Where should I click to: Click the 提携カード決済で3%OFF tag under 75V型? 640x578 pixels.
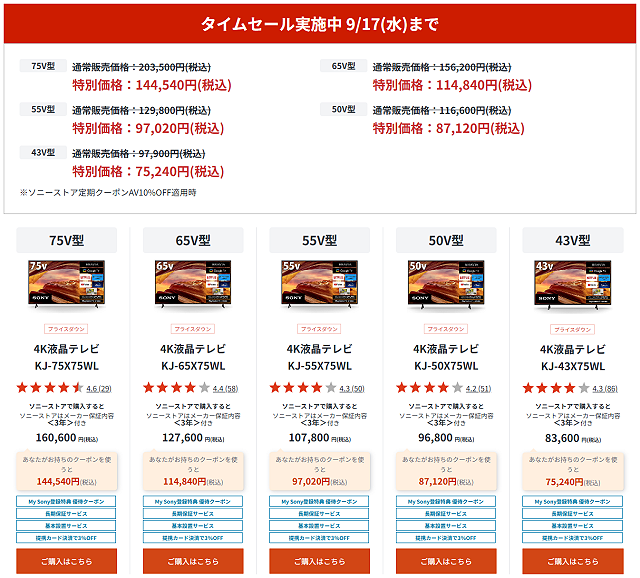pos(66,538)
